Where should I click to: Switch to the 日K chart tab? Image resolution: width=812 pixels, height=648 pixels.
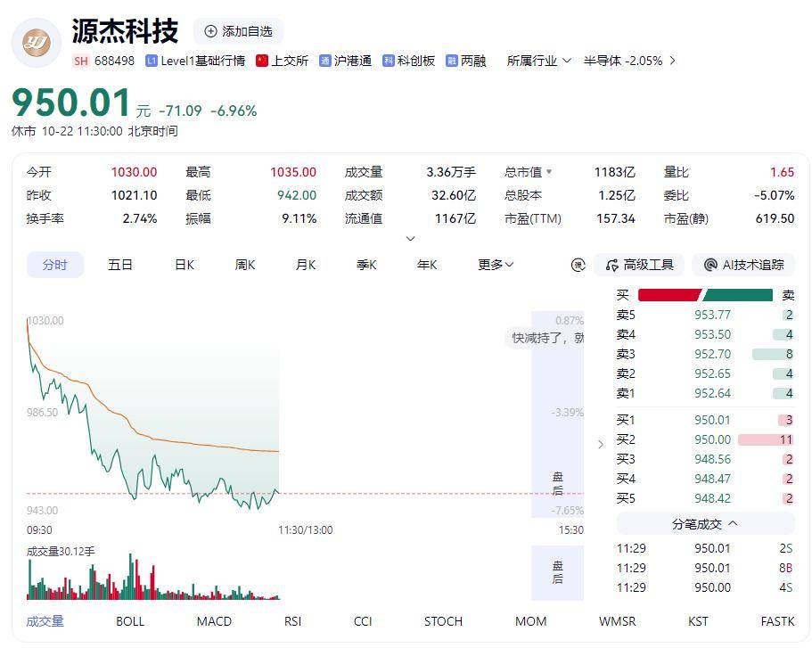185,265
